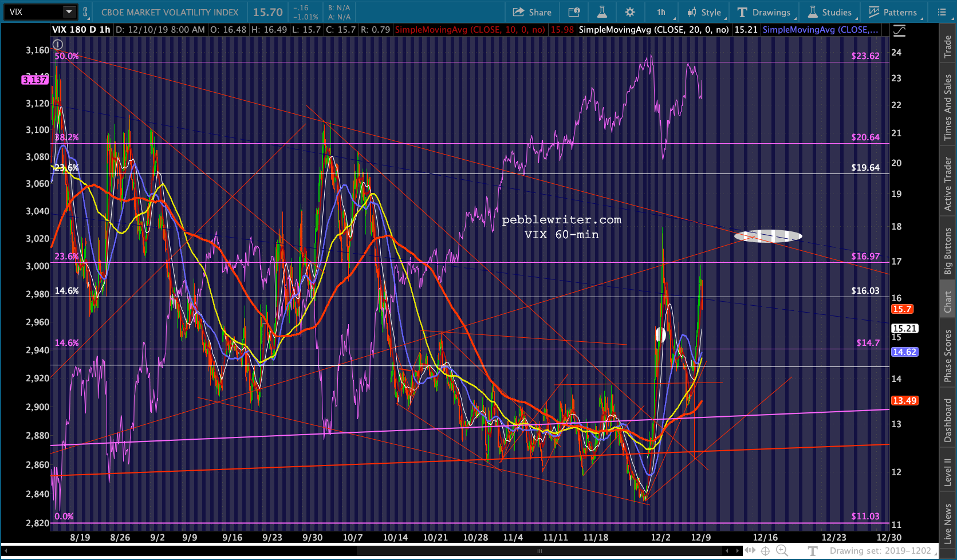Click the symbol link chain icon

[x=86, y=12]
